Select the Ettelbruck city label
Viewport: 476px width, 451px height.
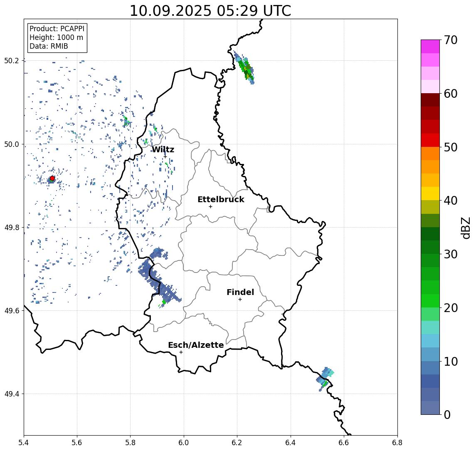(x=221, y=199)
